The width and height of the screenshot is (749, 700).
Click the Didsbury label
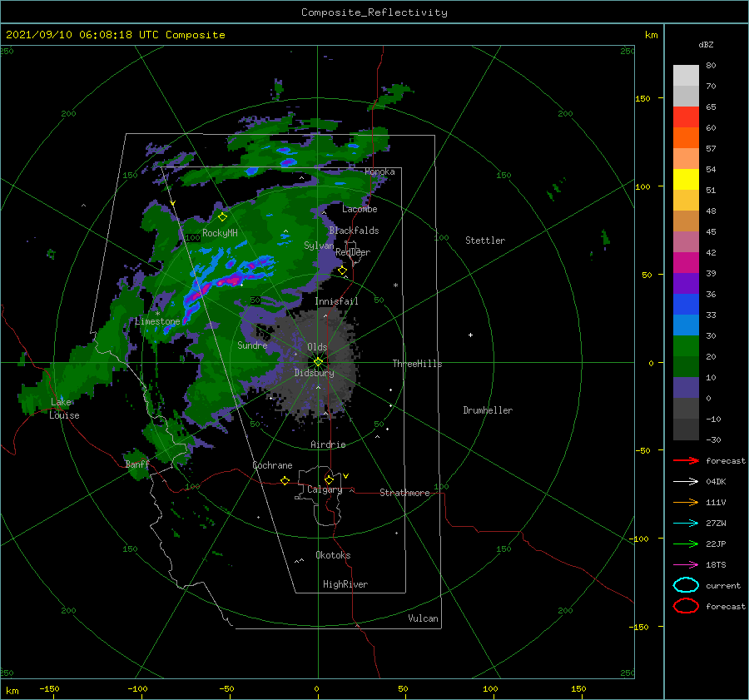(x=314, y=373)
